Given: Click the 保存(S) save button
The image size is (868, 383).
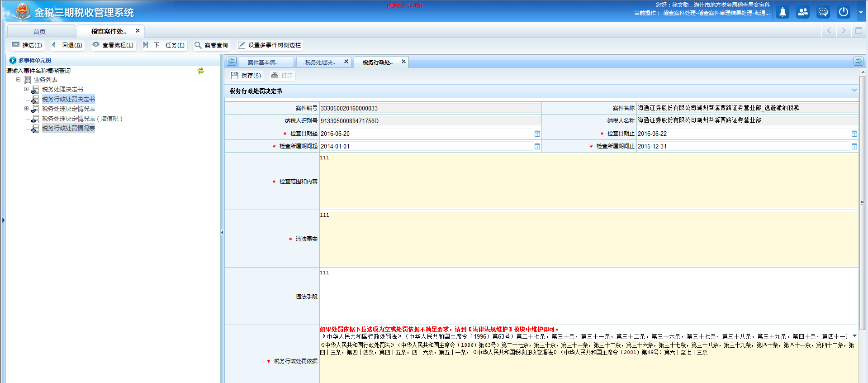Looking at the screenshot, I should [x=246, y=76].
